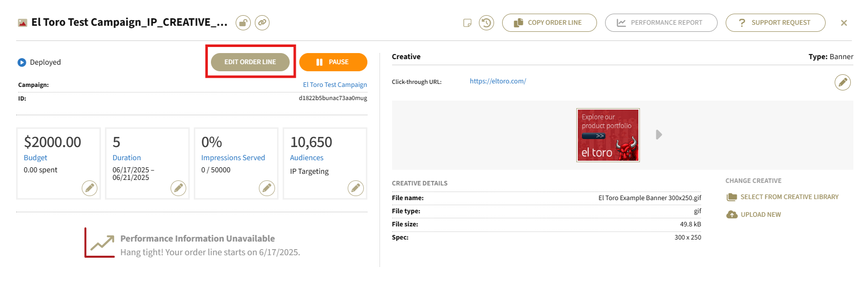Submit a Support Request
This screenshot has width=868, height=283.
[776, 23]
